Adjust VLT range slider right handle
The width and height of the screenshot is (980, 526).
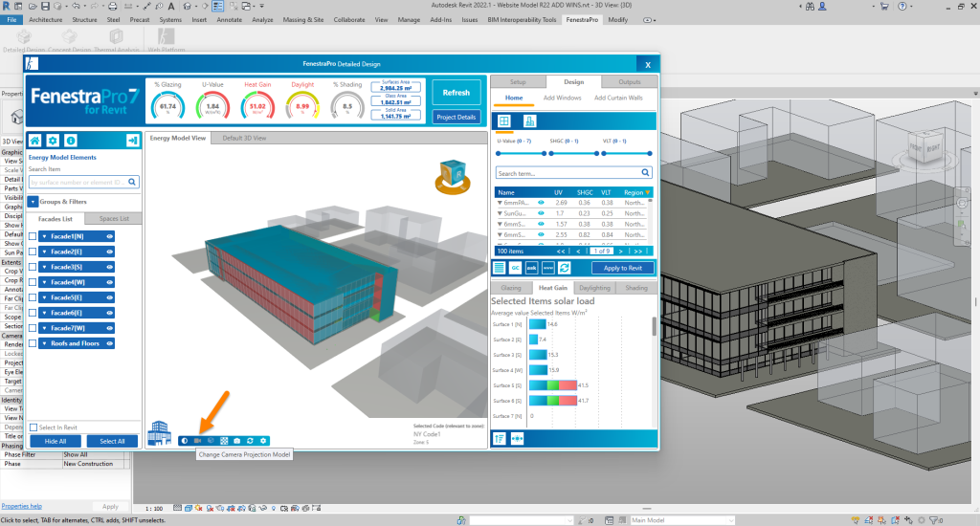pyautogui.click(x=650, y=153)
